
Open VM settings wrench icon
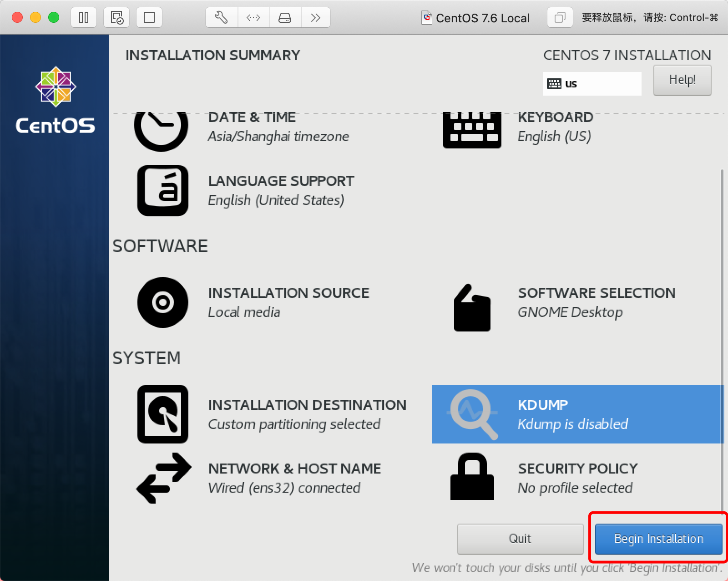[221, 17]
